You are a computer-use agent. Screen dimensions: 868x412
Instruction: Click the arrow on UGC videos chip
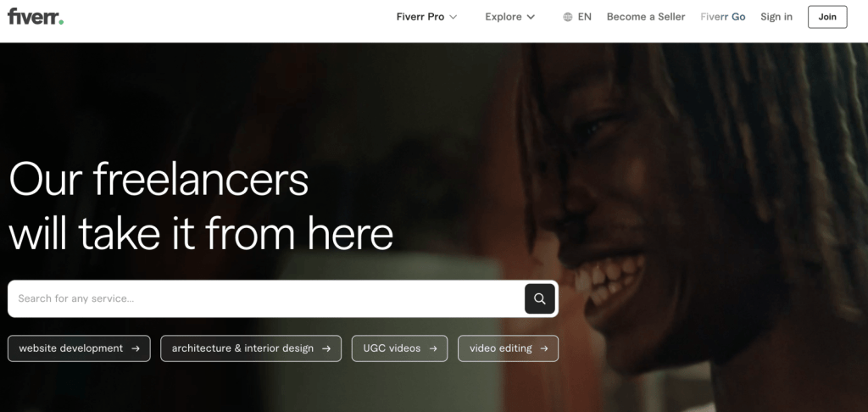click(433, 348)
